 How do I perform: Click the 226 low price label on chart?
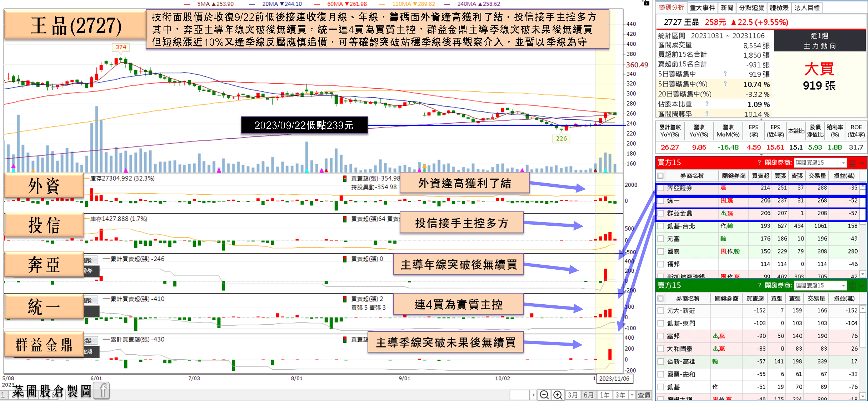pyautogui.click(x=561, y=139)
